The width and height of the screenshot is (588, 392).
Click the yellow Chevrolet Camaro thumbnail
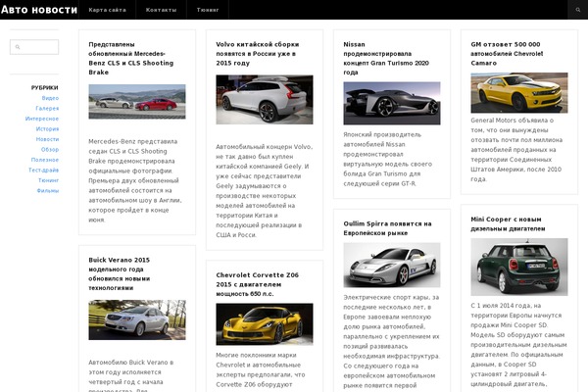[519, 93]
